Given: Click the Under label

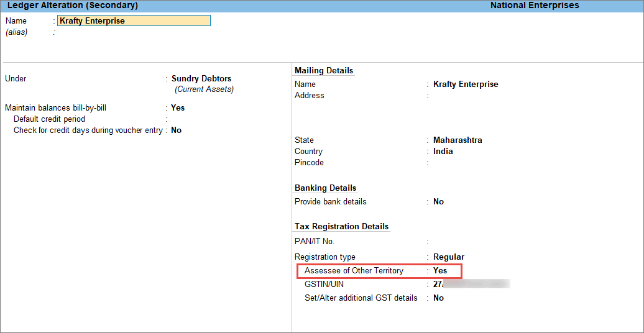Looking at the screenshot, I should tap(16, 78).
